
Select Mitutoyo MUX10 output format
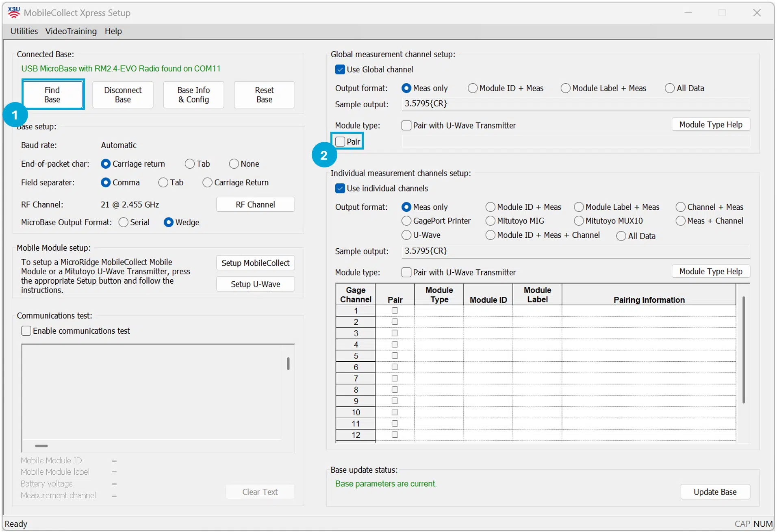pos(578,221)
